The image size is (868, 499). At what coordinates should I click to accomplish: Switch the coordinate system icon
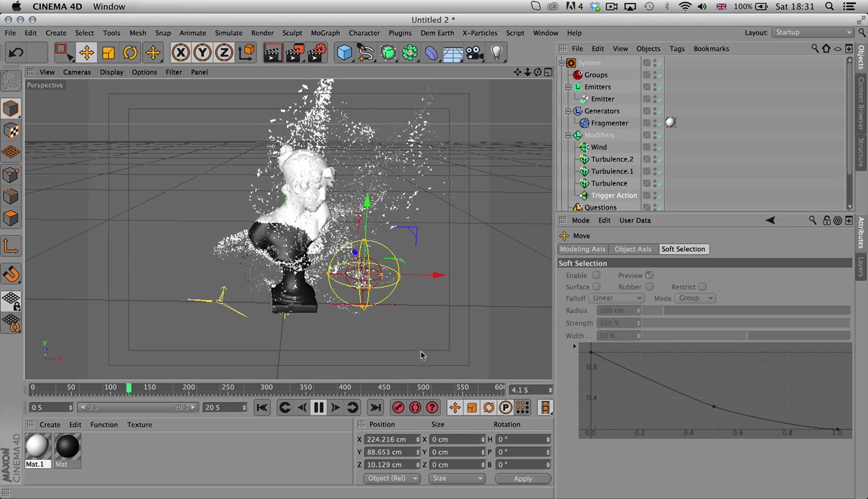(x=246, y=53)
